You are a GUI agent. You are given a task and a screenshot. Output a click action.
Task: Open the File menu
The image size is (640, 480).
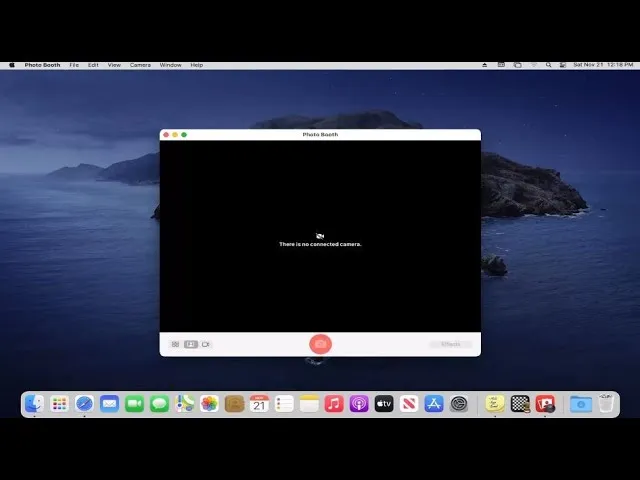click(x=74, y=65)
